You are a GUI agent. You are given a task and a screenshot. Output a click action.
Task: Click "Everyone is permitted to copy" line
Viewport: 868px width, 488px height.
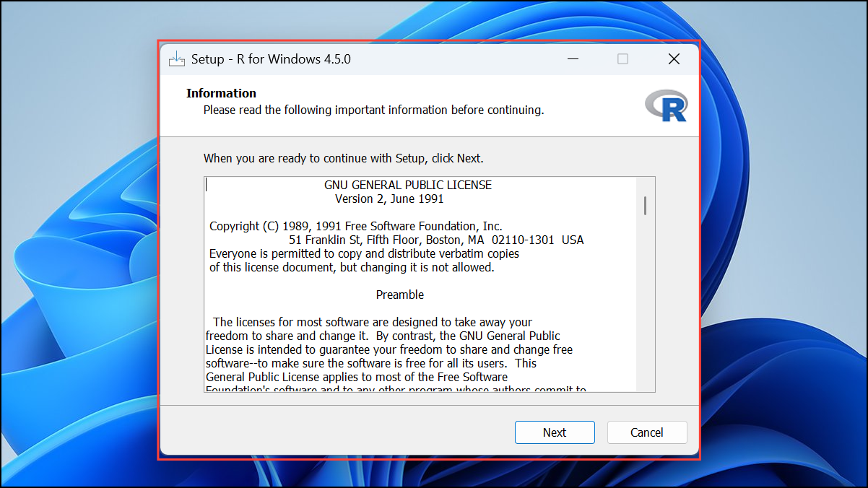click(364, 253)
